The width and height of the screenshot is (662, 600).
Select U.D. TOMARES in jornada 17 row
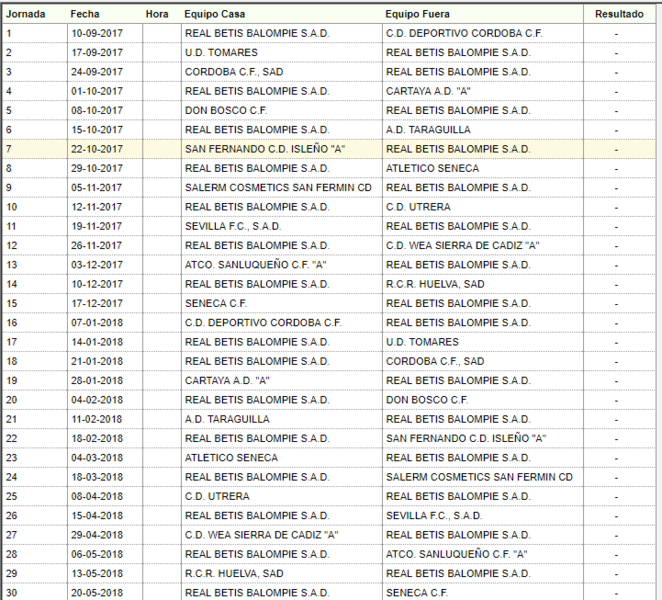pyautogui.click(x=422, y=342)
